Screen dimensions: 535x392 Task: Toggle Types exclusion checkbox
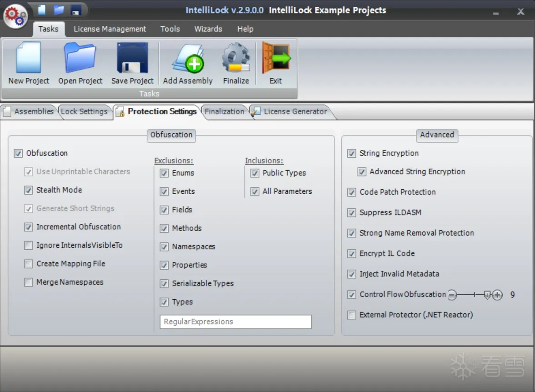[x=164, y=302]
